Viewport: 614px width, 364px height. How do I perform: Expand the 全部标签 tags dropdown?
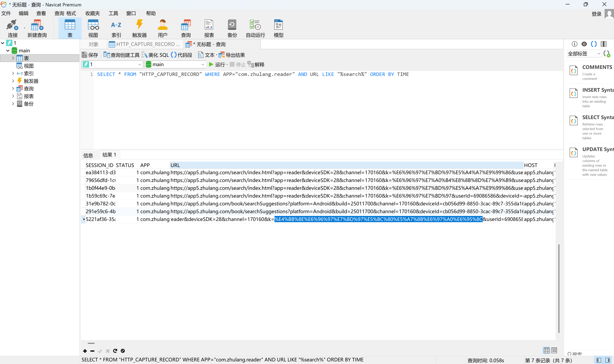click(x=584, y=54)
